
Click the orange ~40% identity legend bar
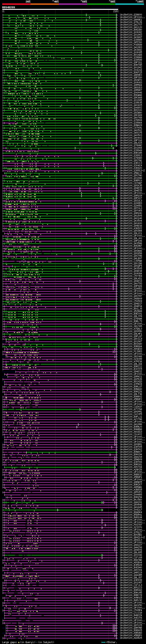click(45, 4)
